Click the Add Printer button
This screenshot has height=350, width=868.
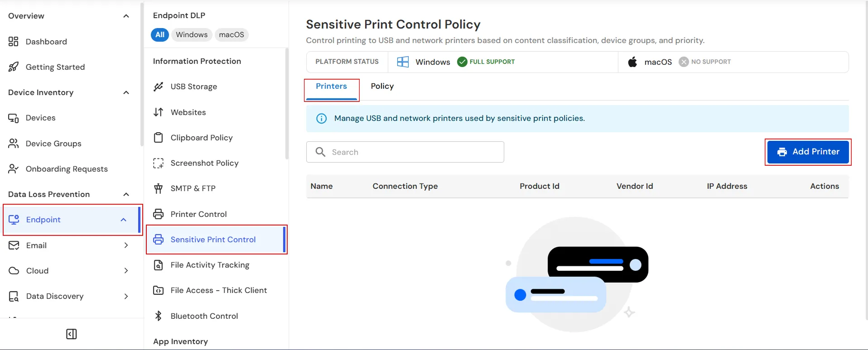[x=808, y=152]
